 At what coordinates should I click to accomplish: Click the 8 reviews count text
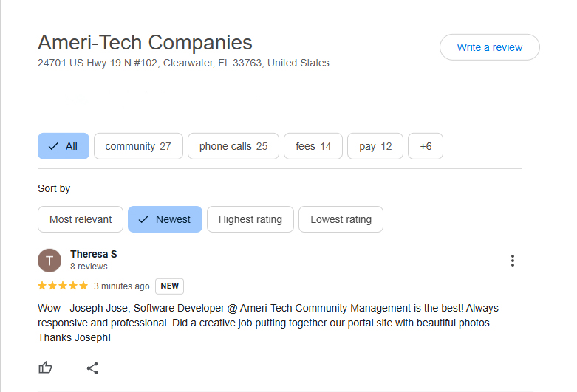click(x=89, y=267)
